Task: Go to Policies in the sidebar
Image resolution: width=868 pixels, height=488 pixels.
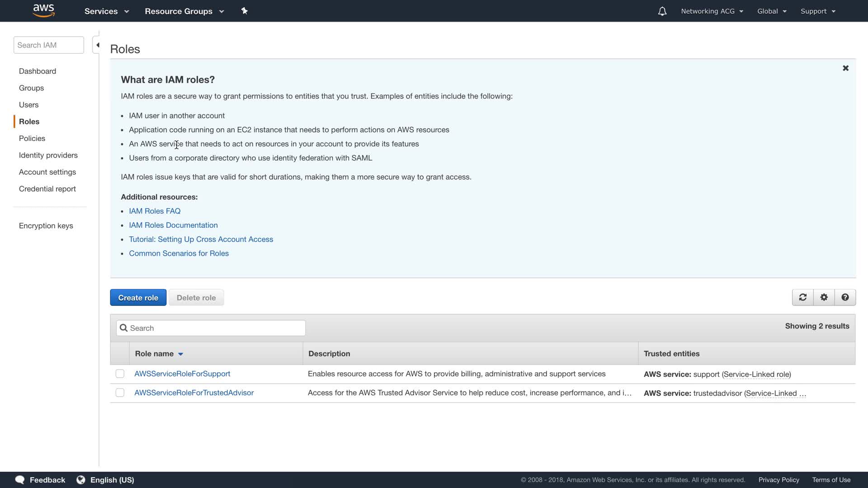Action: 32,138
